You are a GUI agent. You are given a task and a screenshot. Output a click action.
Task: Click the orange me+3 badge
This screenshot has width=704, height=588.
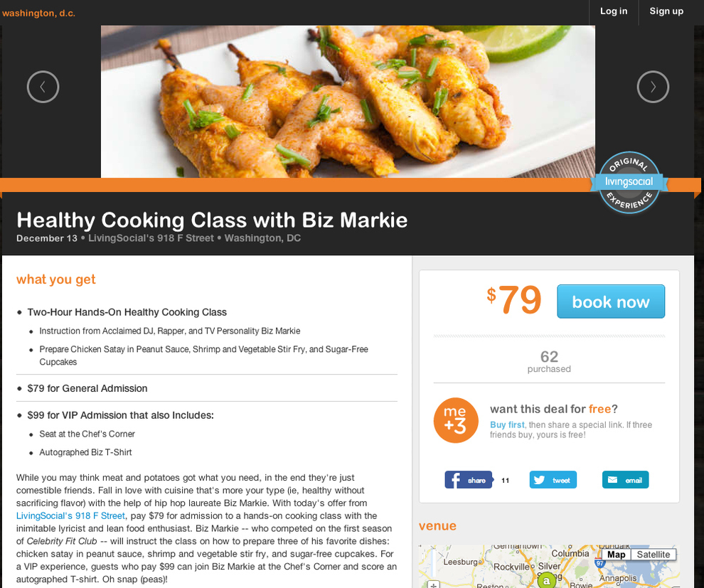point(455,420)
